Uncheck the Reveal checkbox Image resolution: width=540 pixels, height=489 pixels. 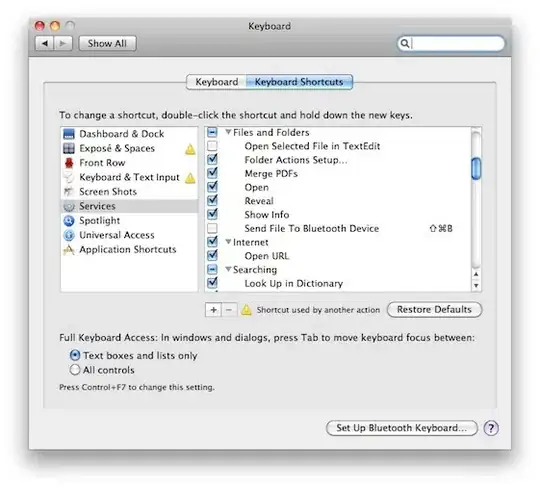point(212,200)
